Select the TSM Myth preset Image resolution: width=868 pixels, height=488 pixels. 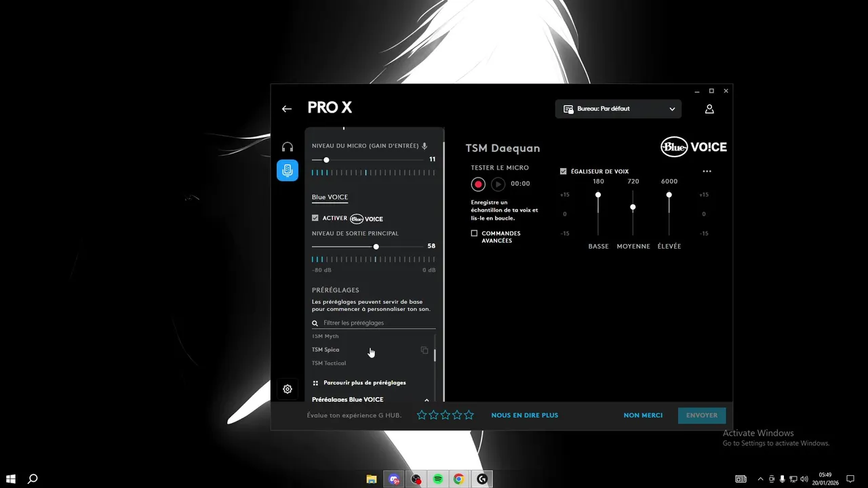325,336
